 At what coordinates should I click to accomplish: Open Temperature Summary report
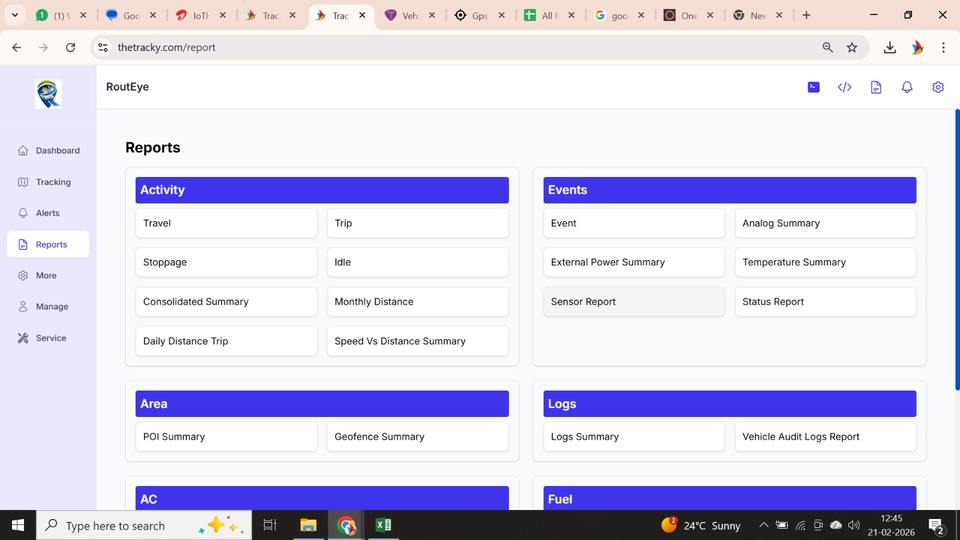point(825,262)
